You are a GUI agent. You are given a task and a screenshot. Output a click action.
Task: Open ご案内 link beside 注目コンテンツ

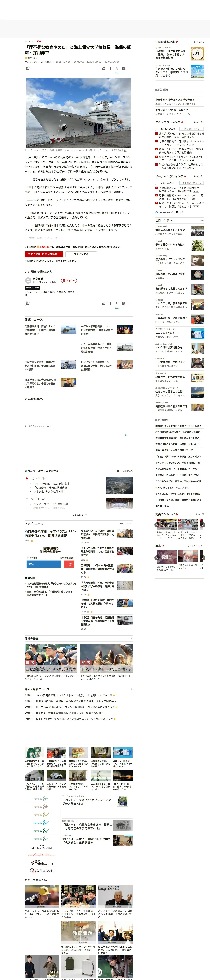click(201, 221)
